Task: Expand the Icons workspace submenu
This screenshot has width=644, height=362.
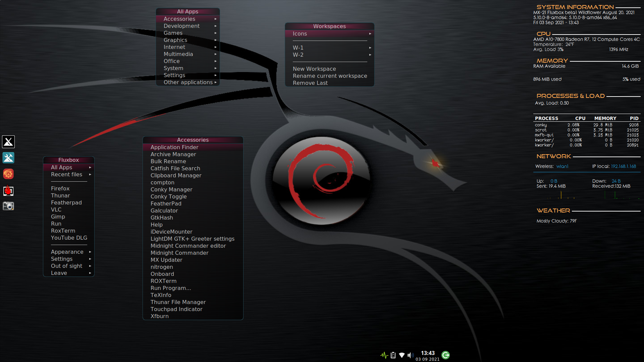Action: point(329,34)
